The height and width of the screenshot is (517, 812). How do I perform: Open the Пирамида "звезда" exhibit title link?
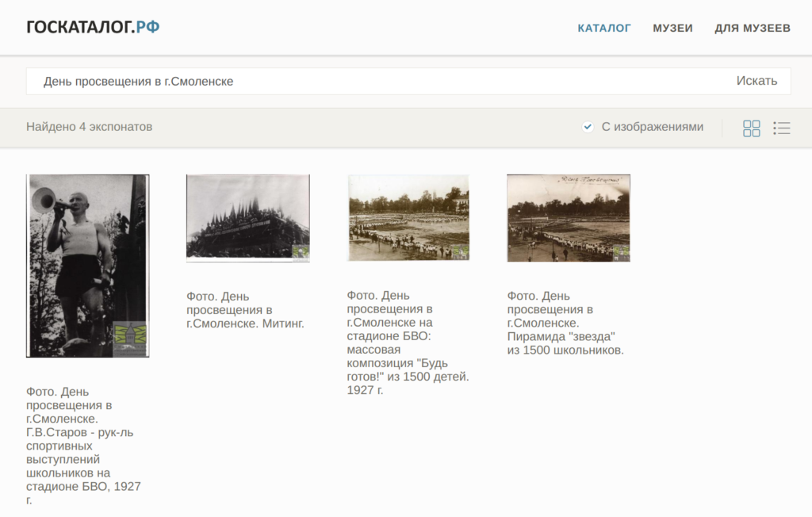[565, 324]
